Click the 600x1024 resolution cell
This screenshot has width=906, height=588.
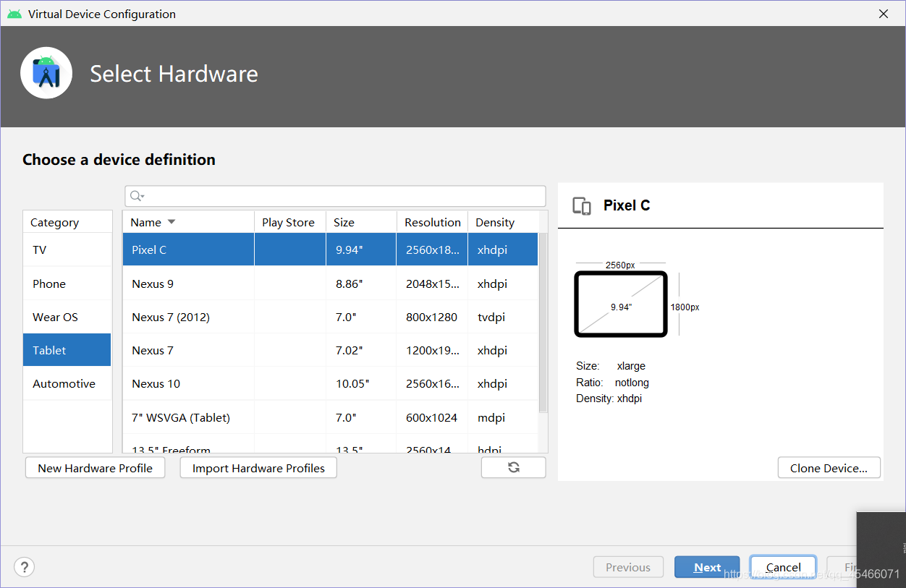coord(432,417)
